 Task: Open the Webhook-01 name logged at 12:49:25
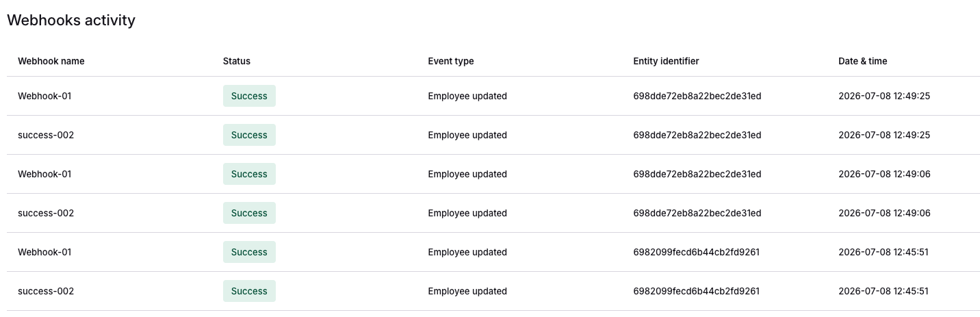pos(44,96)
